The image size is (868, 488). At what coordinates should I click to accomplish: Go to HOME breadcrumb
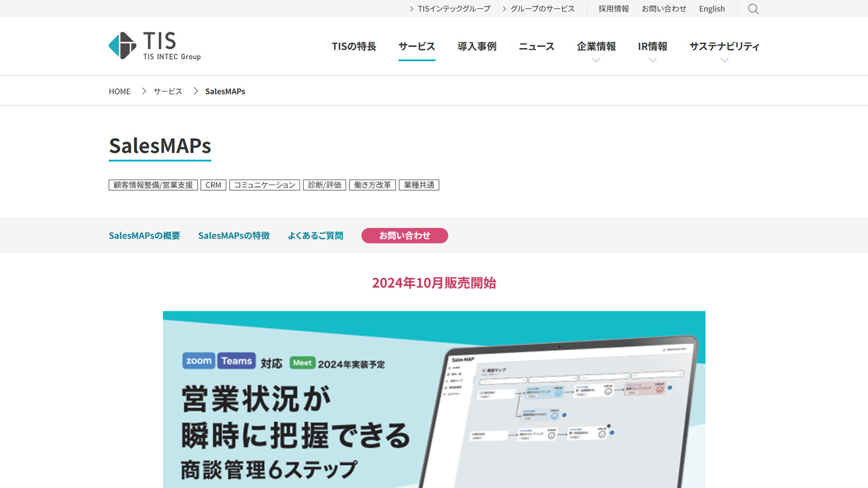coord(119,91)
